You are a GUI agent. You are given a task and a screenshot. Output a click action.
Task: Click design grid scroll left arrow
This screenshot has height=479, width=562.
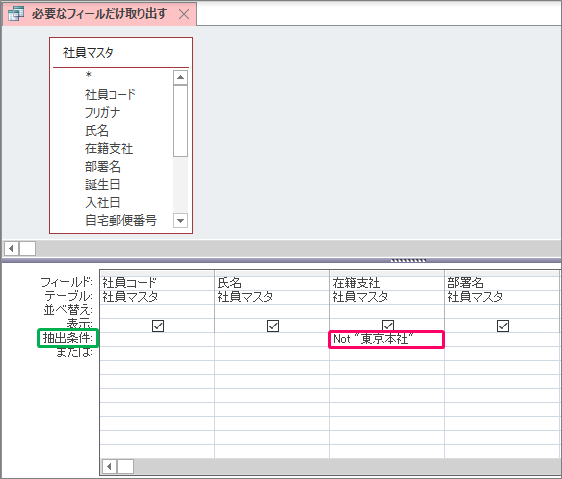pyautogui.click(x=109, y=466)
